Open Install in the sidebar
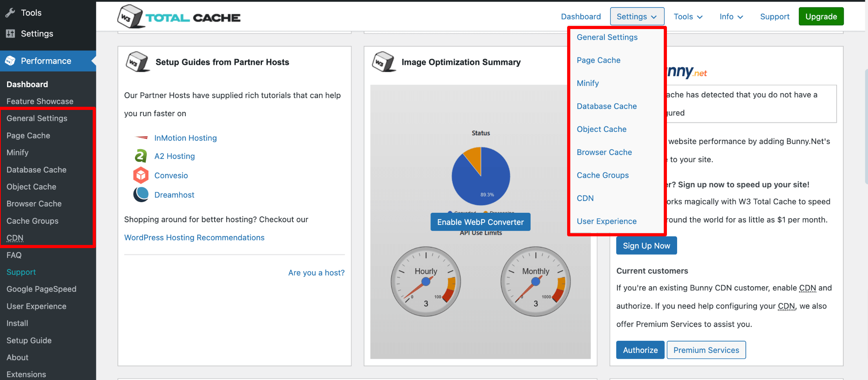This screenshot has height=380, width=868. click(x=17, y=323)
